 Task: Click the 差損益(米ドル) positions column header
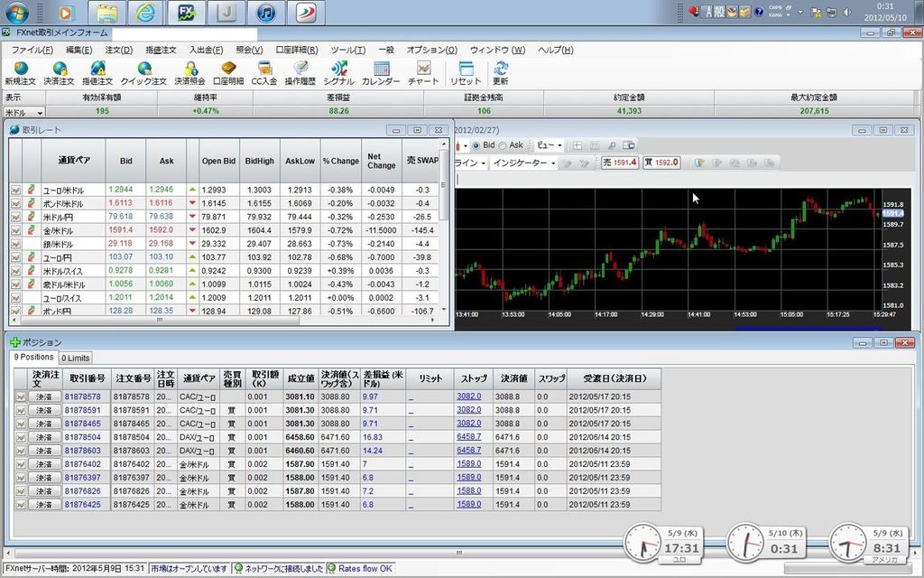(383, 378)
